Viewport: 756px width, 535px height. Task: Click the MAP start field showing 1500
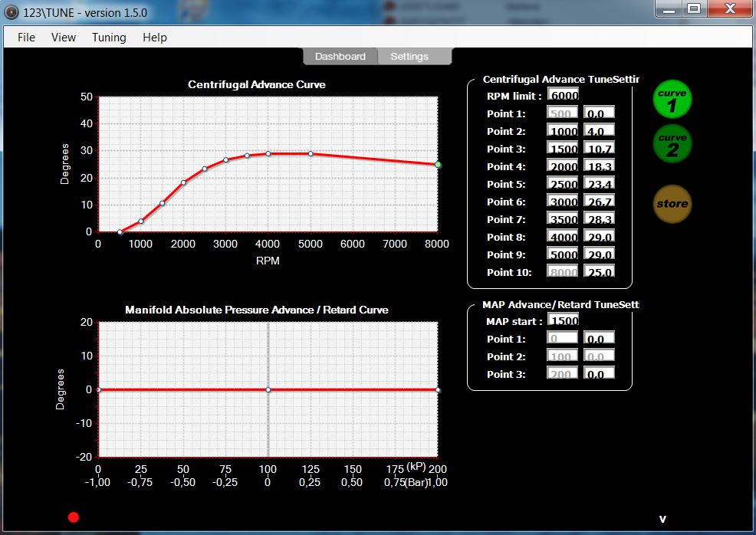pos(563,321)
